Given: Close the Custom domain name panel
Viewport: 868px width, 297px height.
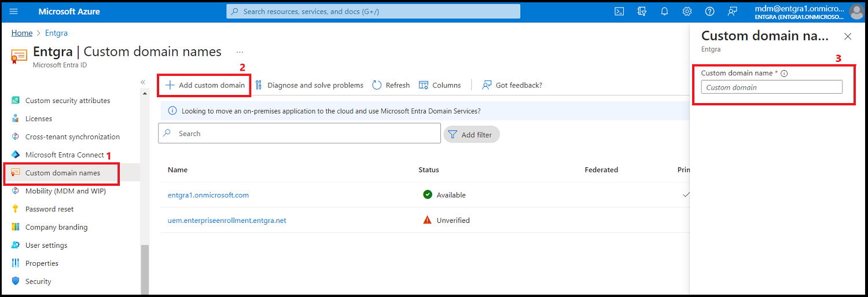Looking at the screenshot, I should [x=848, y=36].
